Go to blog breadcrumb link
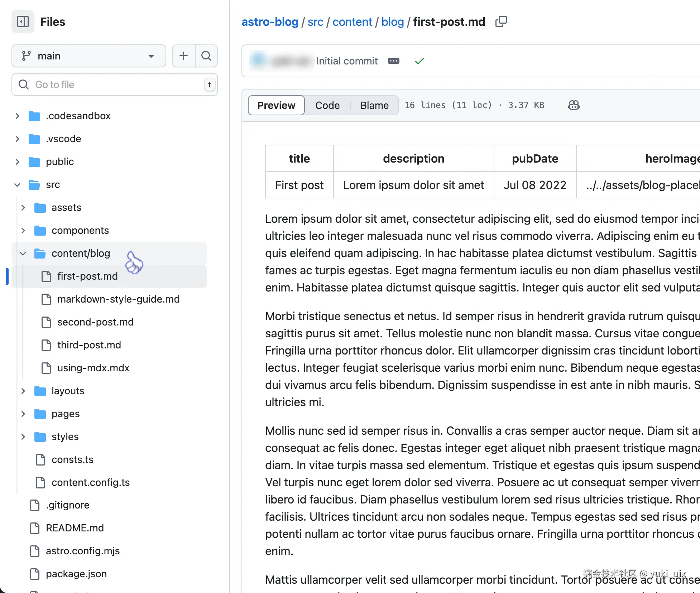This screenshot has height=593, width=700. pos(393,22)
